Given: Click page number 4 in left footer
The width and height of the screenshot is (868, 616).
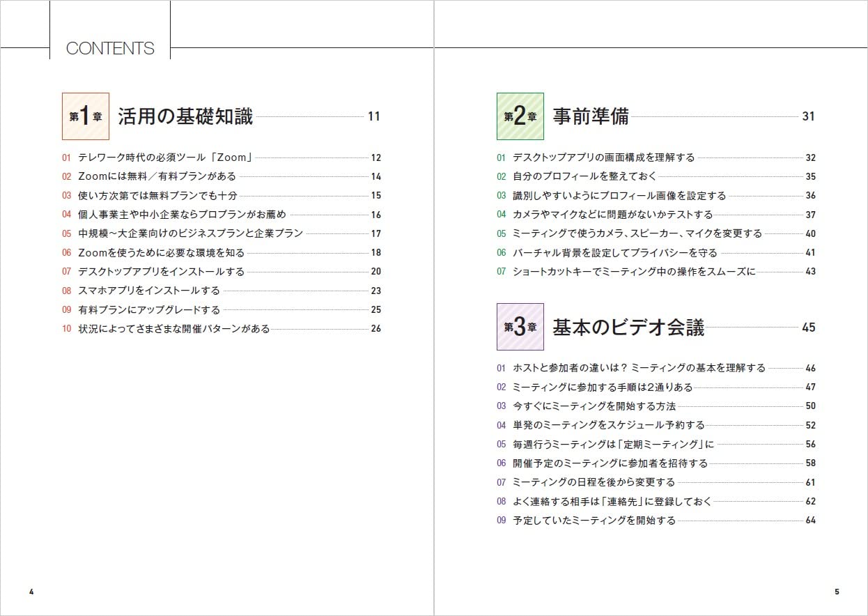Looking at the screenshot, I should click(31, 592).
